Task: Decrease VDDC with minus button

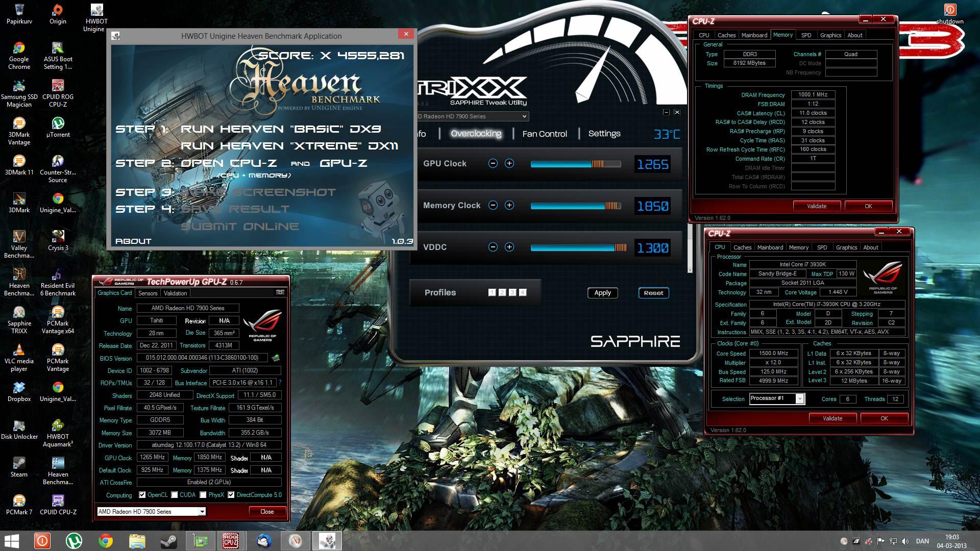Action: coord(493,247)
